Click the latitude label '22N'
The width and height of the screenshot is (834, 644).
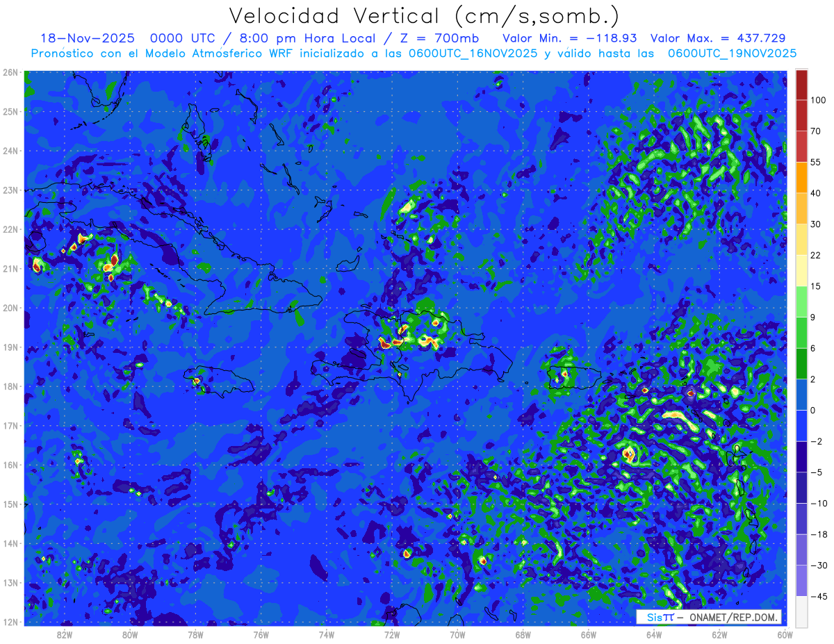(x=10, y=229)
